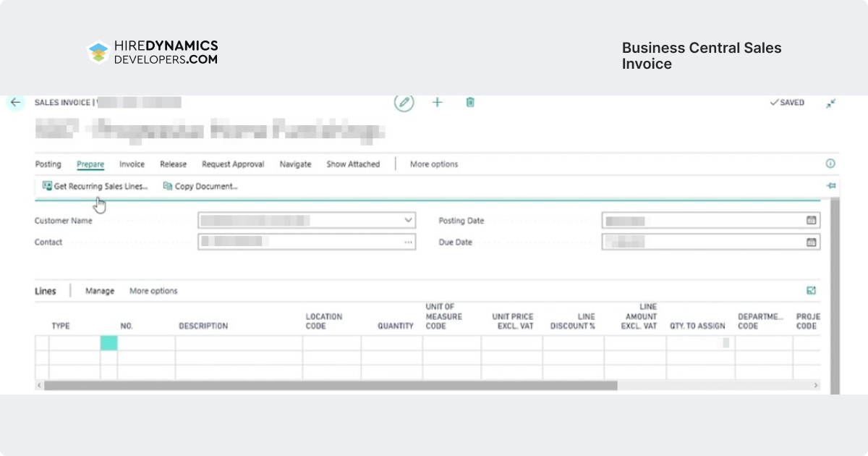Open the Manage menu in Lines

point(100,291)
